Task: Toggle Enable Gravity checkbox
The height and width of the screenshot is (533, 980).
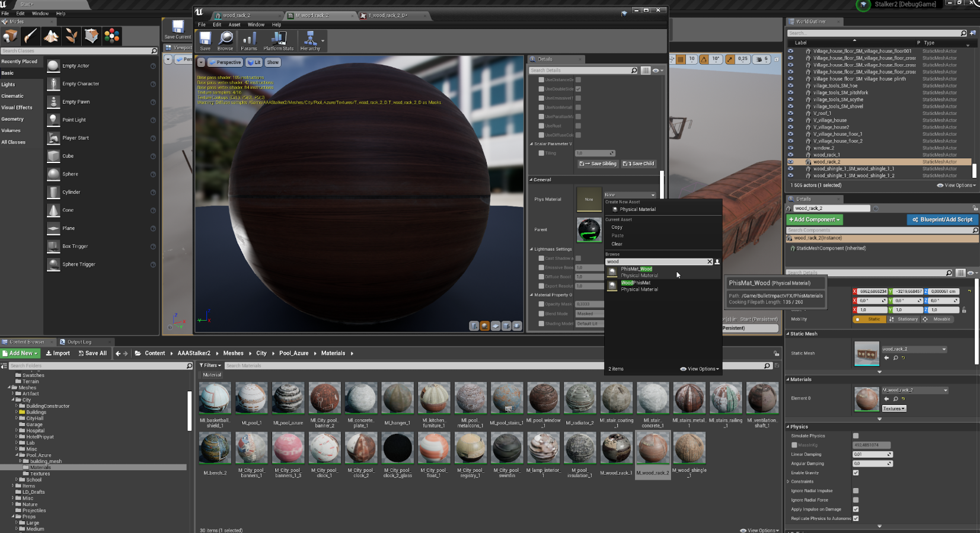Action: click(855, 473)
